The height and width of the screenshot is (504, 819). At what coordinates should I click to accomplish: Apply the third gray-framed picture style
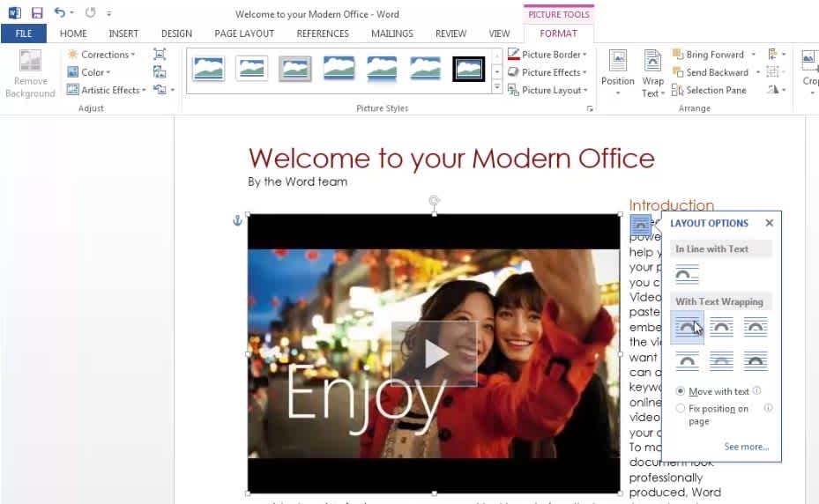click(x=295, y=69)
